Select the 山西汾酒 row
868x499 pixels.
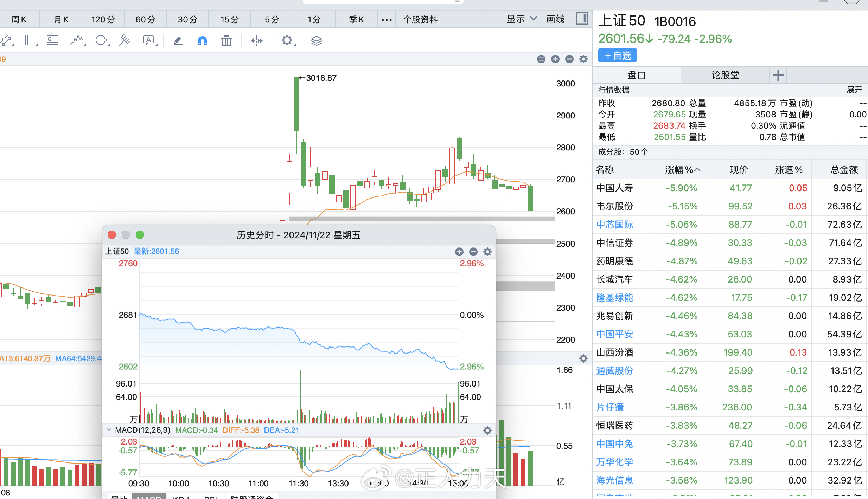click(730, 352)
